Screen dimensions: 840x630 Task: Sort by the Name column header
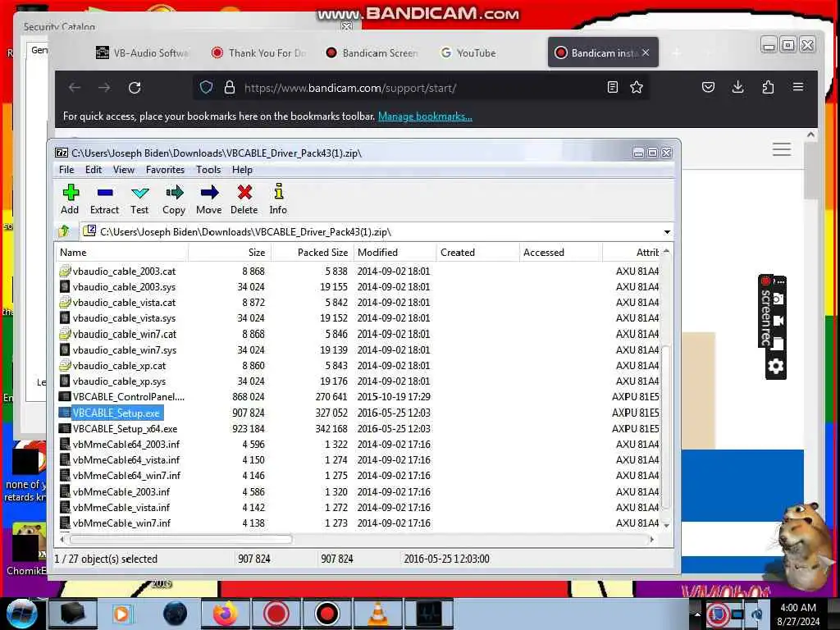click(121, 253)
